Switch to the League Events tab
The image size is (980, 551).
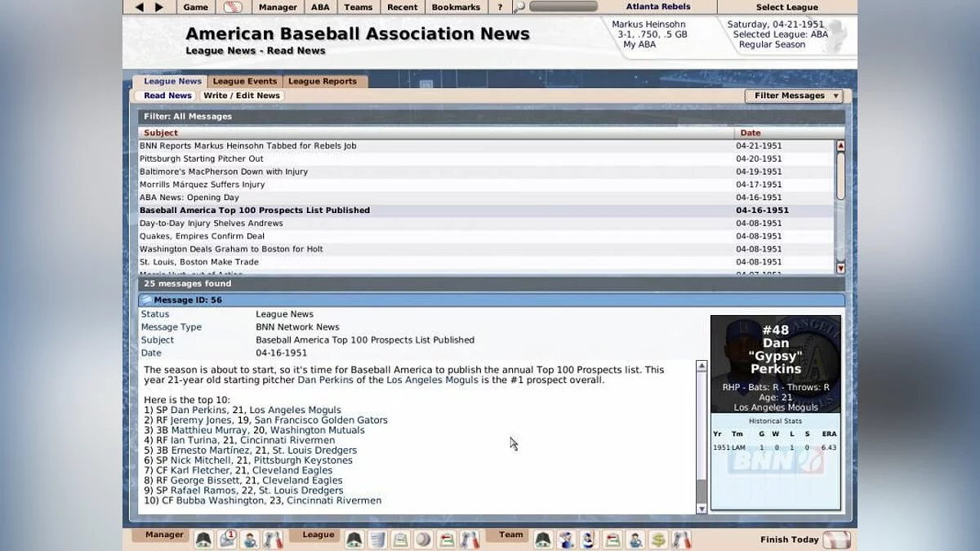(x=245, y=82)
